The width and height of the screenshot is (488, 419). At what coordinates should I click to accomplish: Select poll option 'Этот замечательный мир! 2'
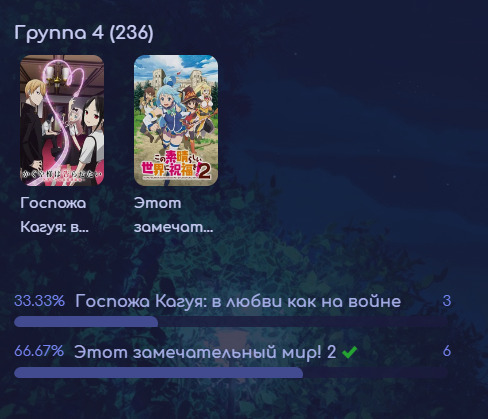tap(205, 352)
